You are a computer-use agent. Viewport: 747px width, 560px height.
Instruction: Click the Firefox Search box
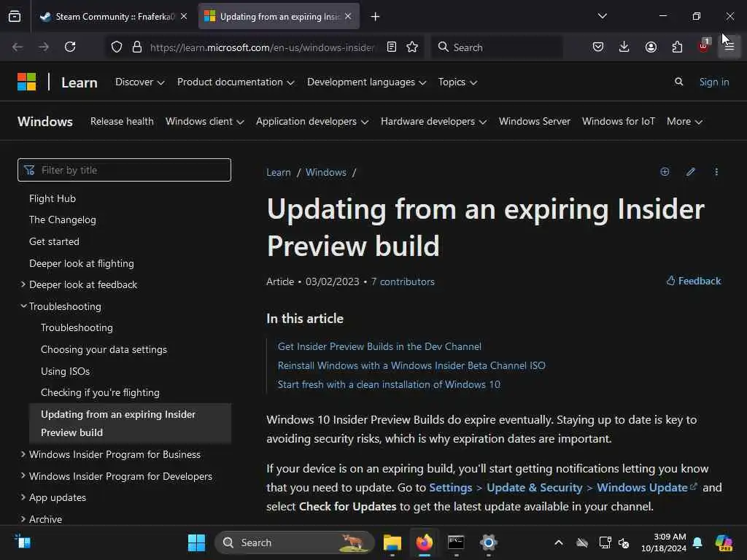[497, 47]
